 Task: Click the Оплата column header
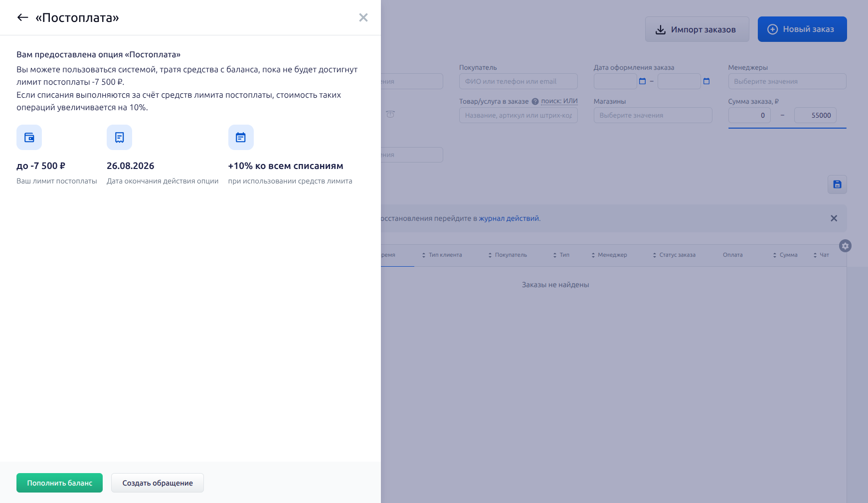[732, 255]
